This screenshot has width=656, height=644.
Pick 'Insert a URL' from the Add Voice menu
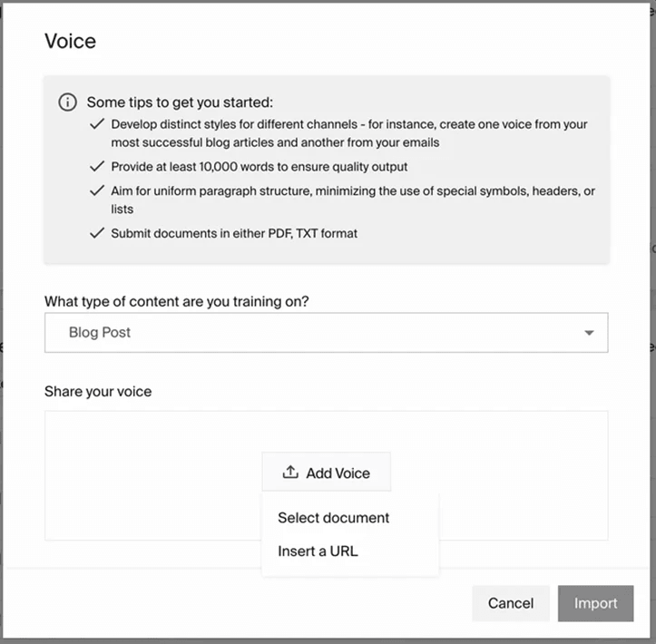[318, 551]
